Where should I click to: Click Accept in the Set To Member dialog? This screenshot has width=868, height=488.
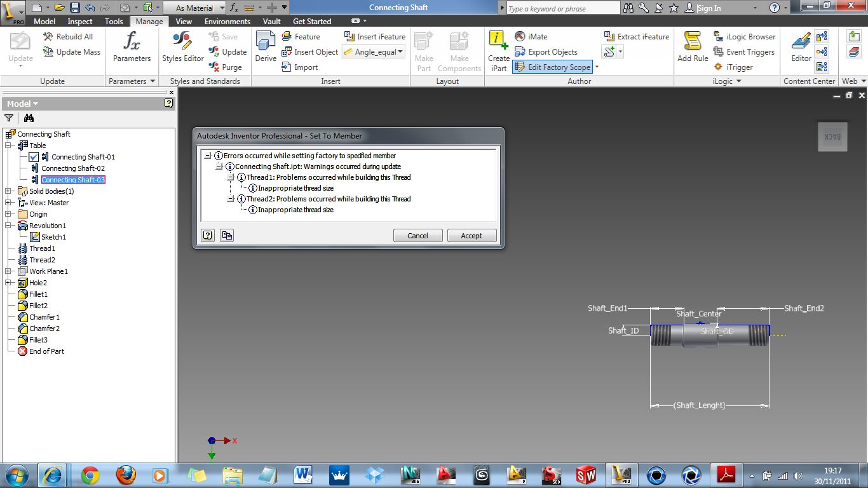[x=471, y=235]
